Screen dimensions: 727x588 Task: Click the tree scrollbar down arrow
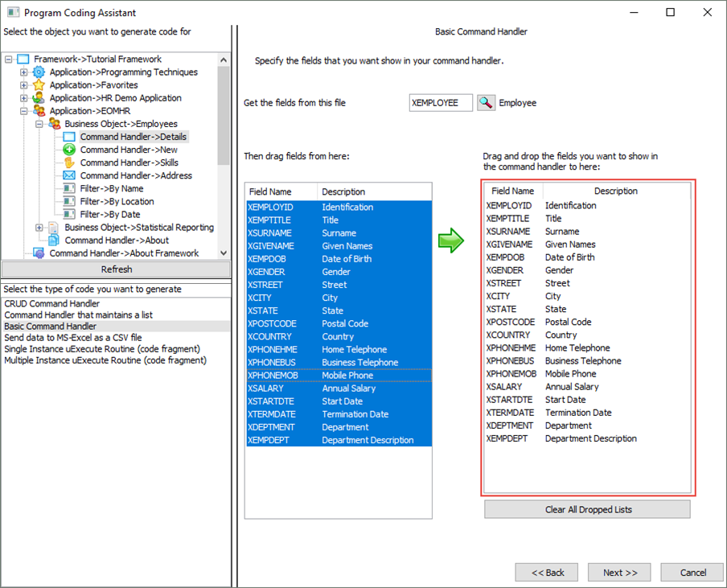tap(224, 253)
